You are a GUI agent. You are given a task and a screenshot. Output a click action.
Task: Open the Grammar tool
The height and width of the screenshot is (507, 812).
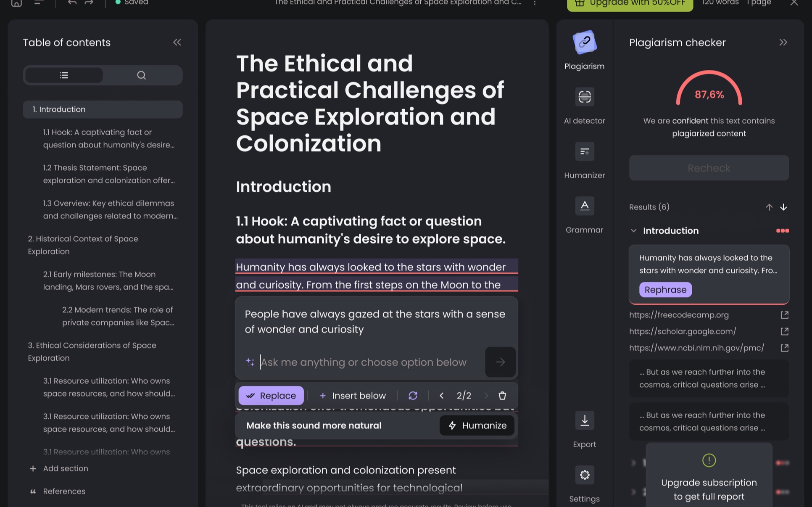point(584,215)
